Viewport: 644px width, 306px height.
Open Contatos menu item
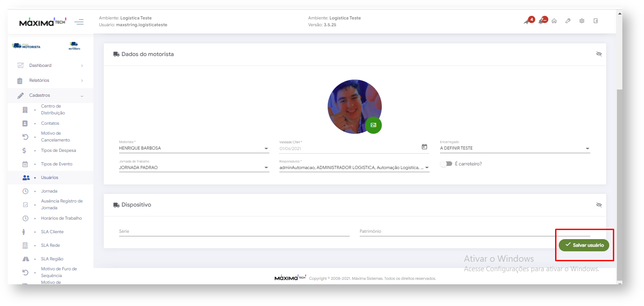50,123
